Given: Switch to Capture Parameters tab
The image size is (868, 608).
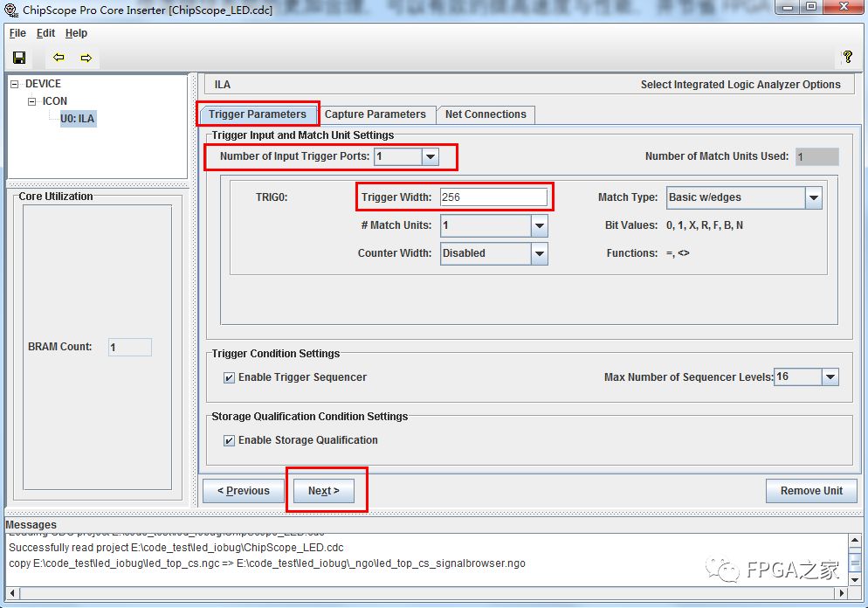Looking at the screenshot, I should click(375, 114).
